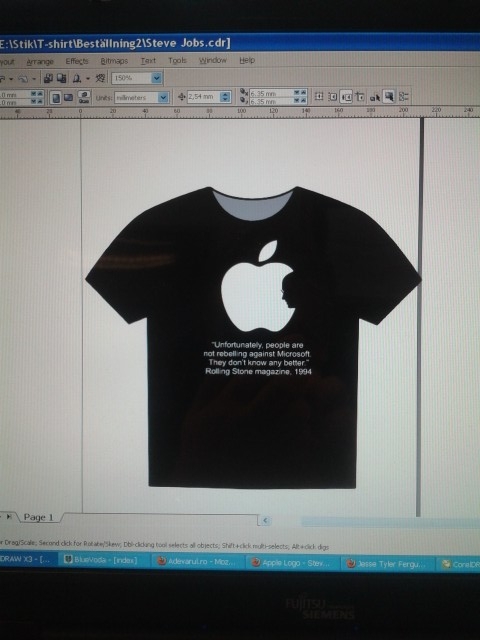This screenshot has height=640, width=480.
Task: Click the Snap to Guidelines icon
Action: click(x=332, y=97)
